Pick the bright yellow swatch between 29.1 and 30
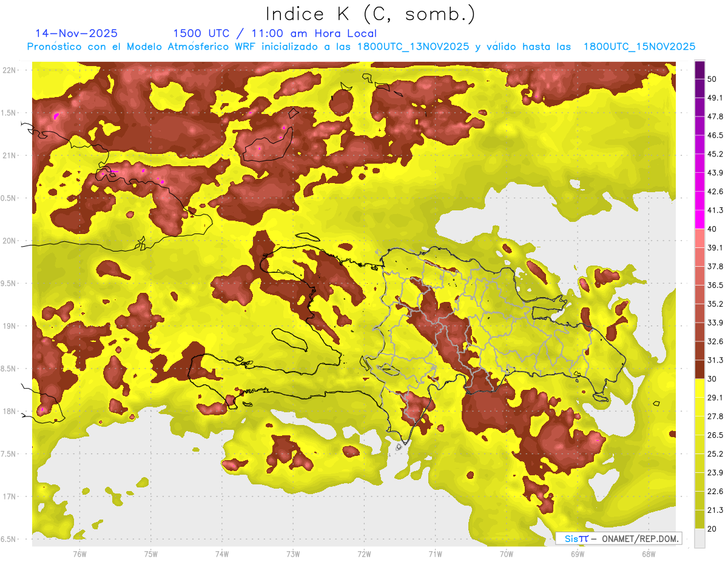Viewport: 728px width, 562px height. click(699, 388)
